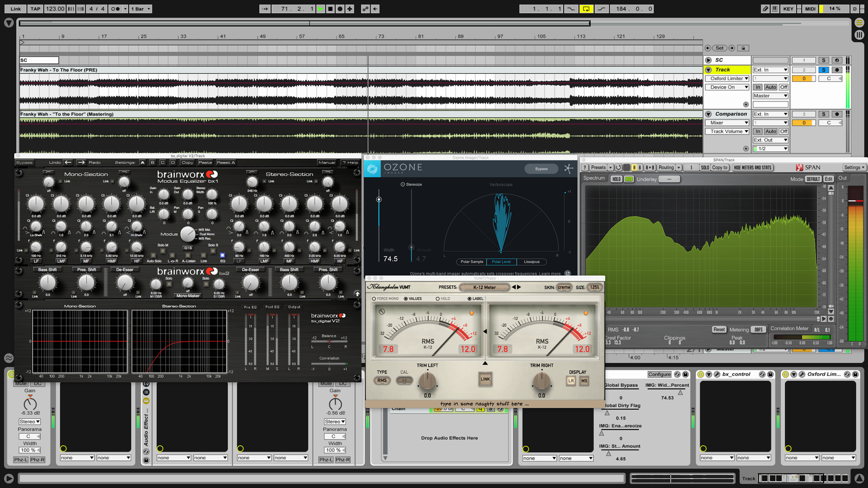This screenshot has height=488, width=868.
Task: Arm recording on the Comparison track
Action: pos(837,114)
